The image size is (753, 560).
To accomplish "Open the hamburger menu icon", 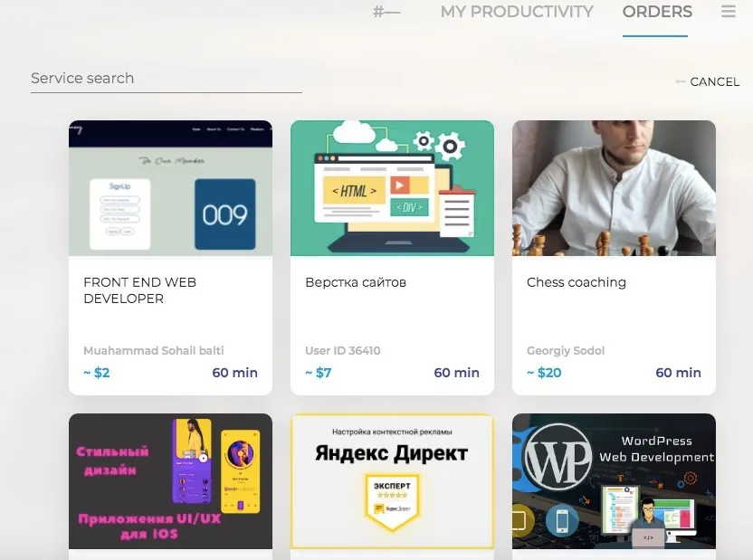I will pyautogui.click(x=728, y=11).
